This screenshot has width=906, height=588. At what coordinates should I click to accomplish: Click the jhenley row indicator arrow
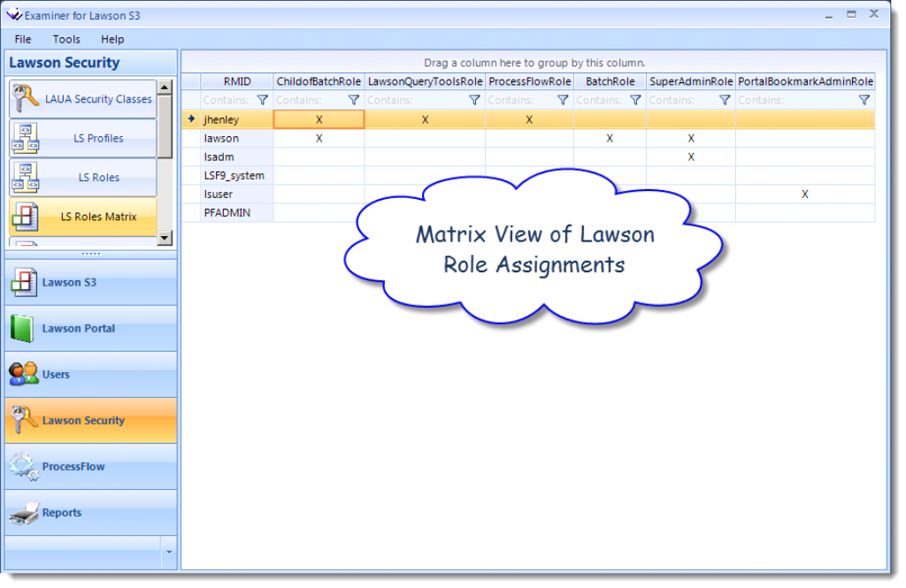(191, 119)
